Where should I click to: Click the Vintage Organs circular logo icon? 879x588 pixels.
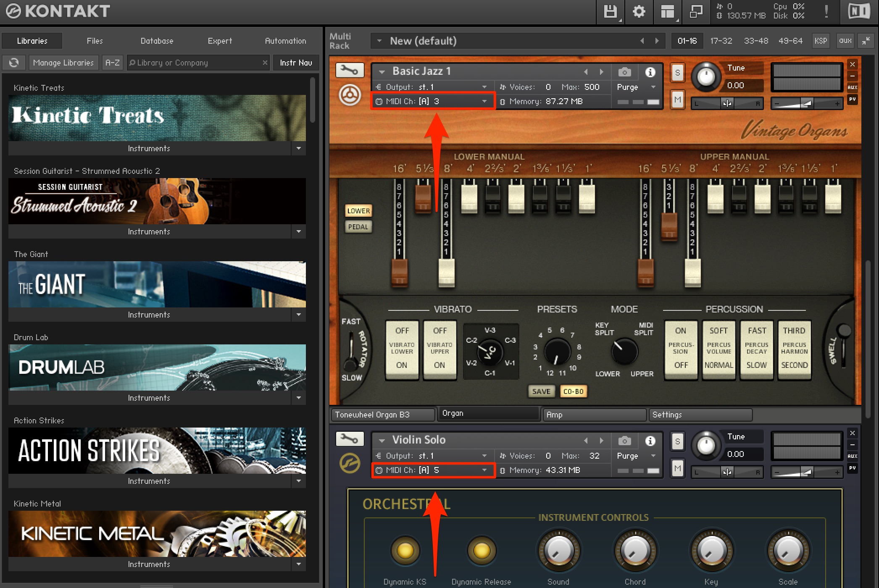pyautogui.click(x=350, y=95)
